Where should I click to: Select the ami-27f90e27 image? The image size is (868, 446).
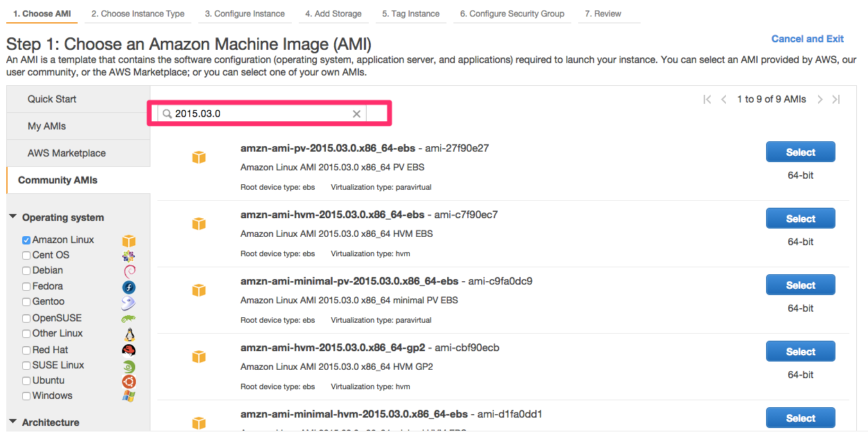(x=800, y=152)
